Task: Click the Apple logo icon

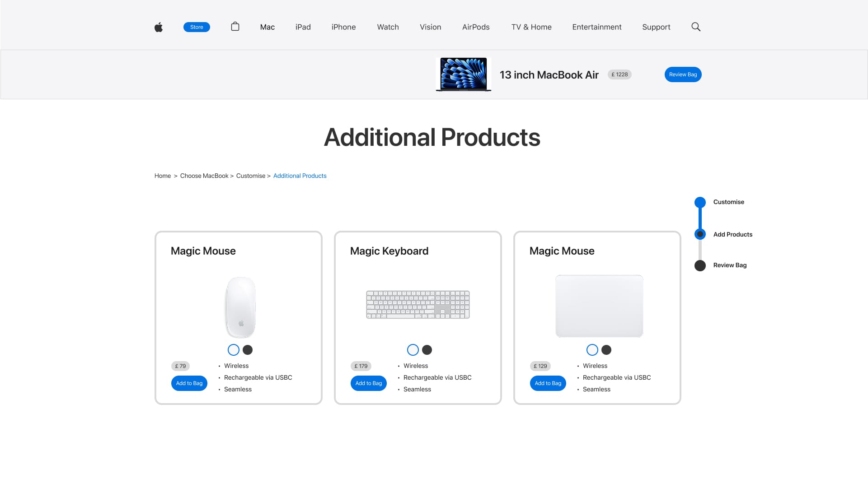Action: [159, 27]
